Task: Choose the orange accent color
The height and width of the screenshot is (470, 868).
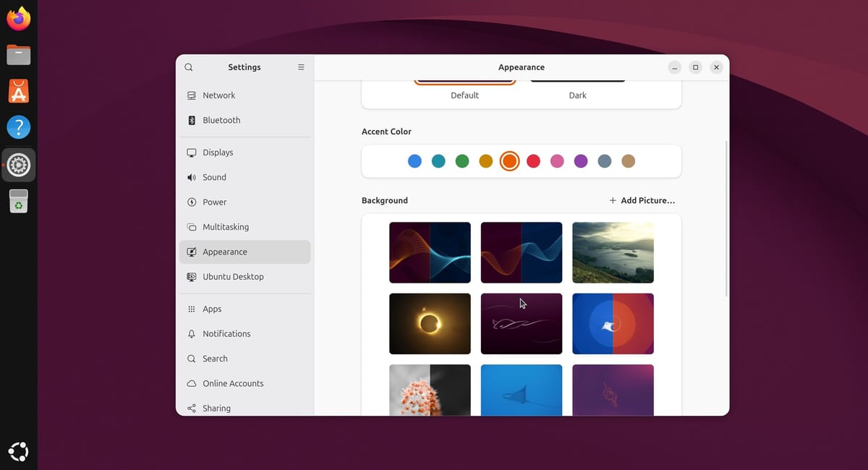Action: click(x=509, y=161)
